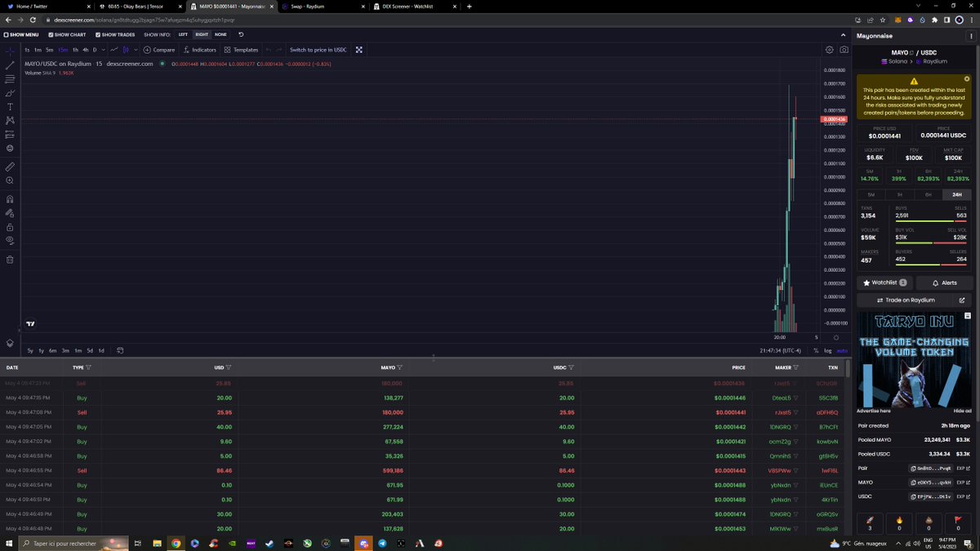Viewport: 980px width, 551px height.
Task: Lock all drawing tools
Action: click(x=10, y=227)
